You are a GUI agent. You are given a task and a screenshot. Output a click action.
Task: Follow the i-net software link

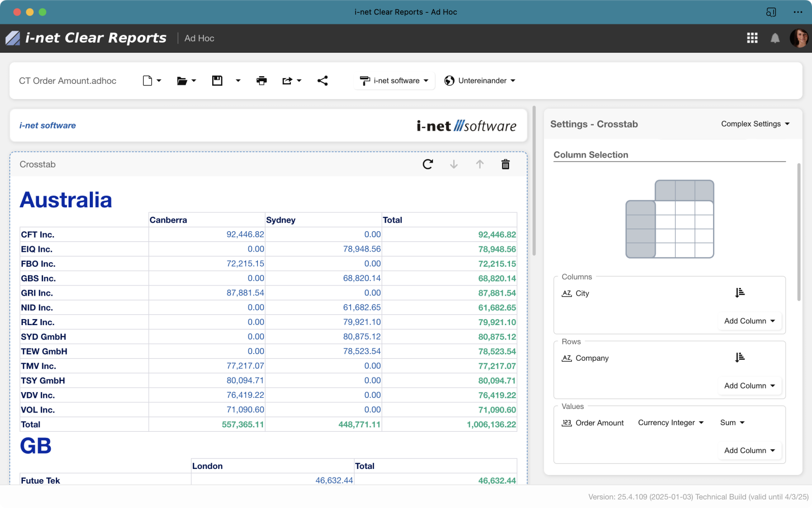point(47,125)
